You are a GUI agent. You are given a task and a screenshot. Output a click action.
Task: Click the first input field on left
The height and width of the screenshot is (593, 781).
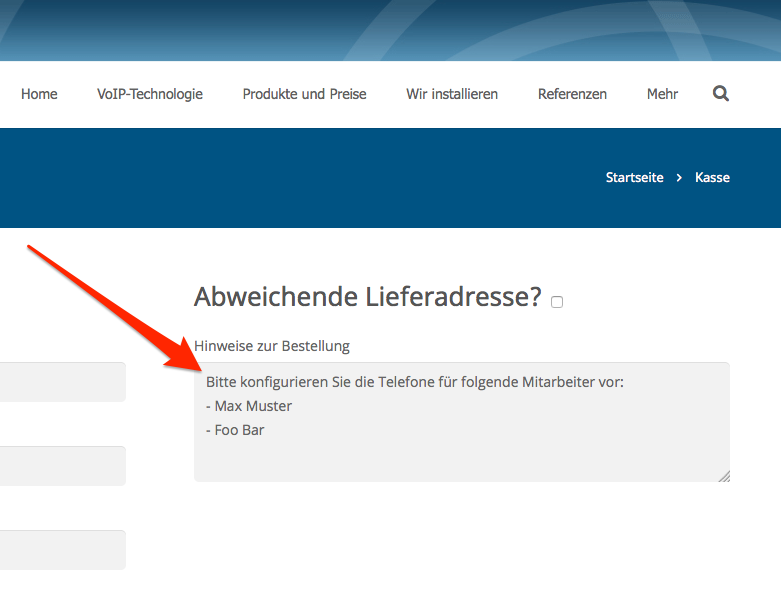63,382
